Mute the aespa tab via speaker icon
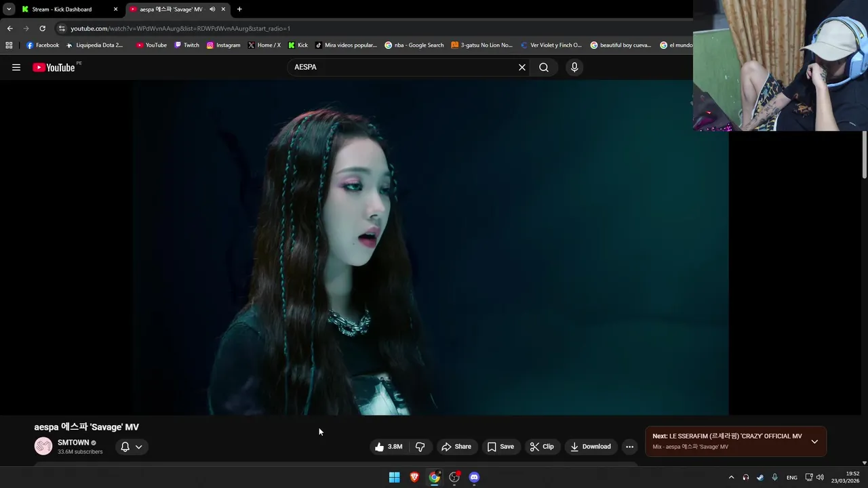 (x=212, y=9)
